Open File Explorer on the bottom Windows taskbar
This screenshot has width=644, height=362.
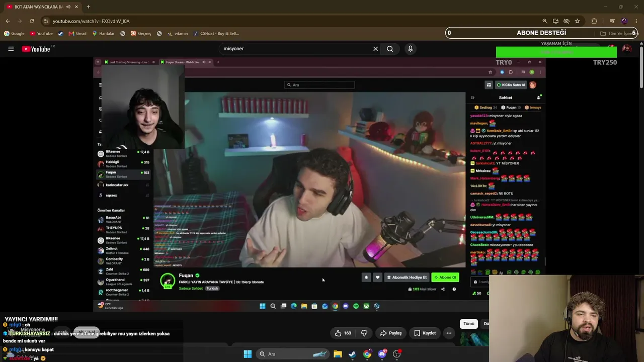338,354
